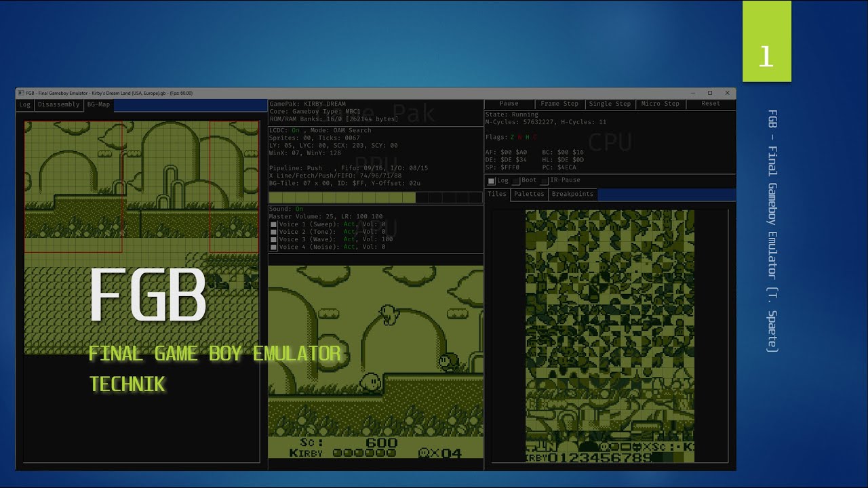Click the tile data viewer image

tap(610, 336)
